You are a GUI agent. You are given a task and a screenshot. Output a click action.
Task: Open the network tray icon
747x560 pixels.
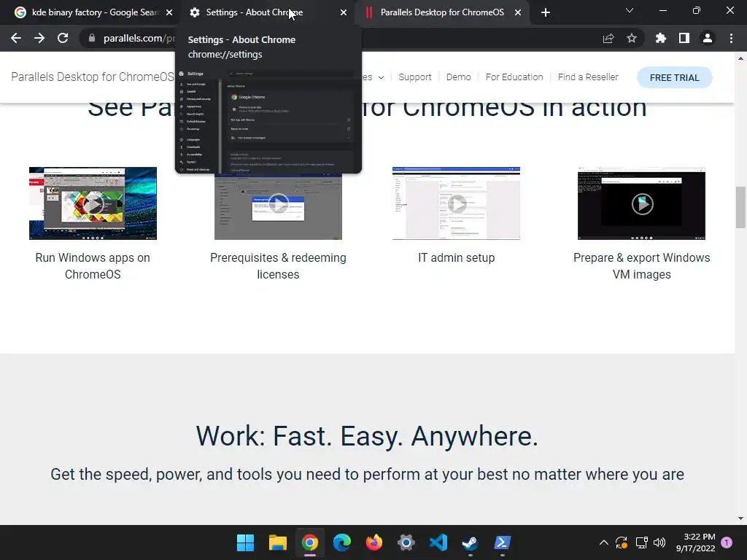[x=641, y=542]
